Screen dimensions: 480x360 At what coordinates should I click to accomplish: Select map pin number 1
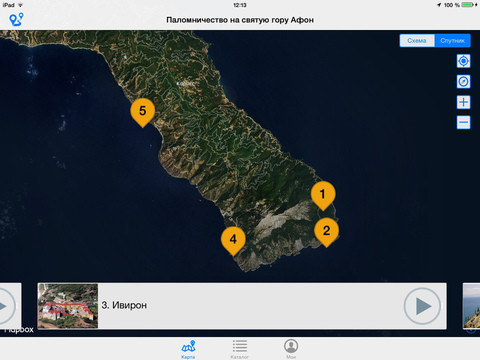(x=323, y=196)
